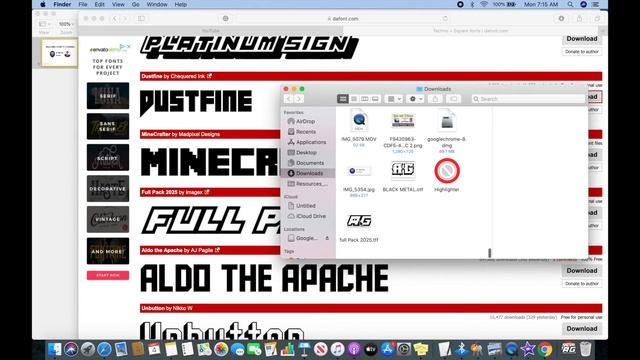Open the Go menu
The image size is (640, 360).
(x=136, y=4)
